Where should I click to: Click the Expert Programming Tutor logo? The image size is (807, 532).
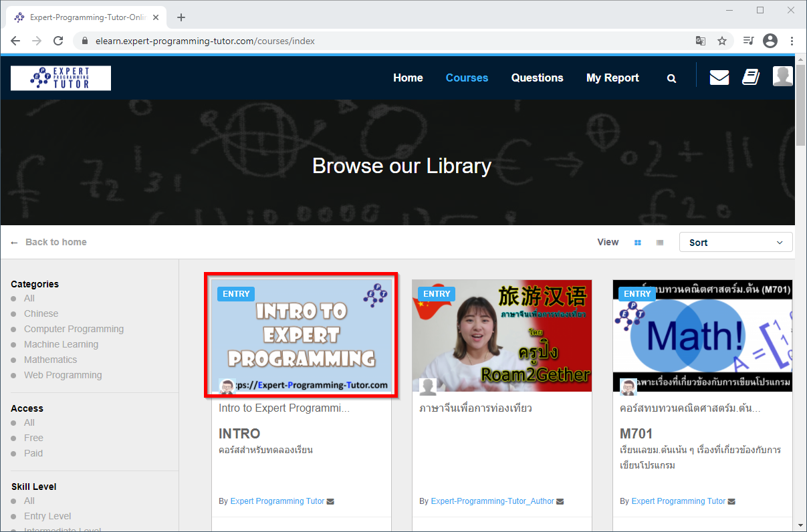(x=61, y=78)
